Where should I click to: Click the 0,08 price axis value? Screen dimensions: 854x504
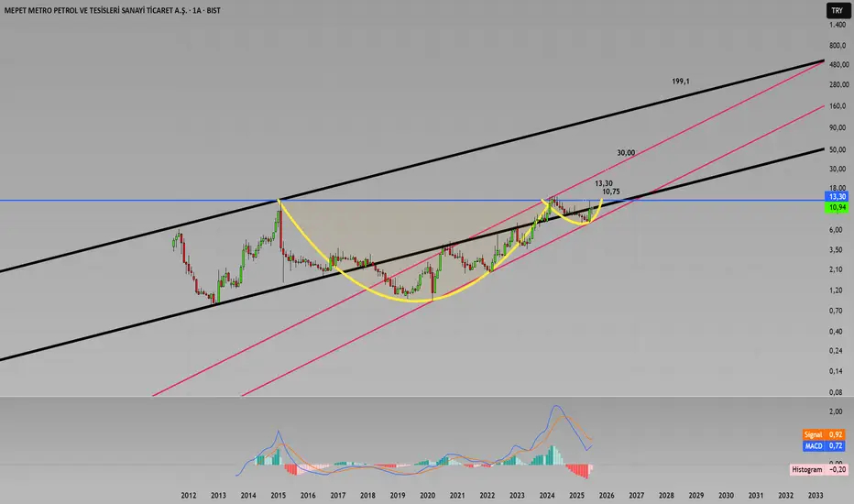click(836, 392)
